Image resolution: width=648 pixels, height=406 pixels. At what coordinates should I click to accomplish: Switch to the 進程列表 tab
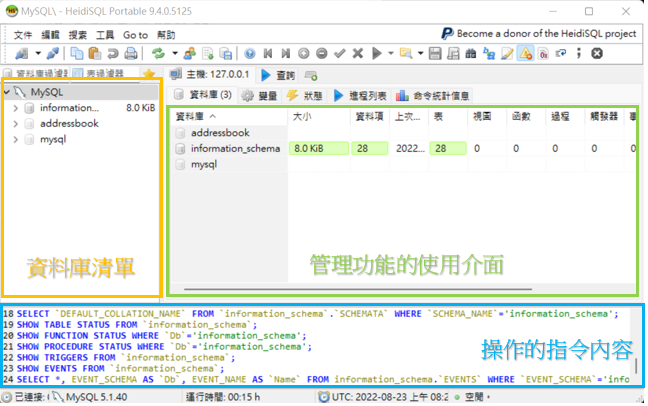pyautogui.click(x=360, y=96)
